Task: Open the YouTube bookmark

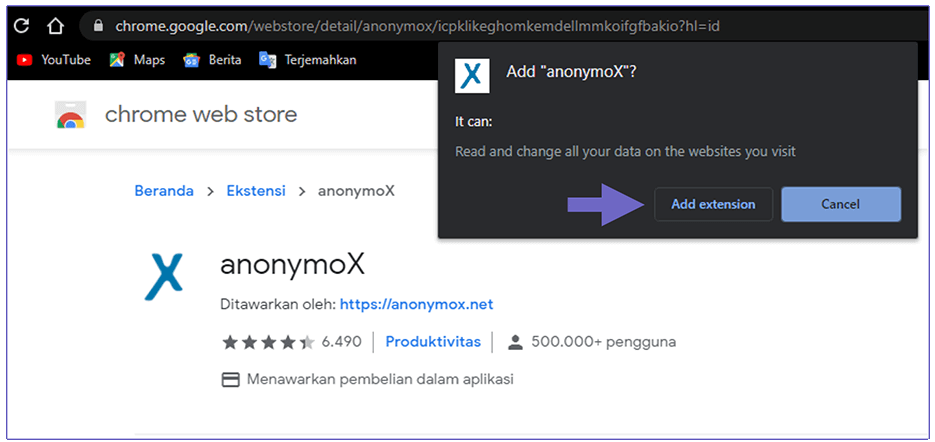Action: pos(54,60)
